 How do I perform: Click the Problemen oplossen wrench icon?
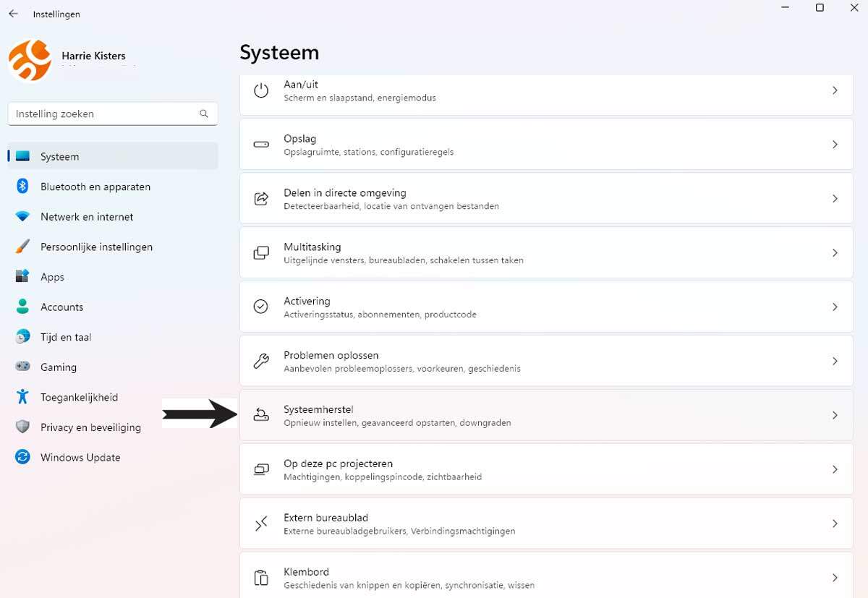pyautogui.click(x=261, y=361)
